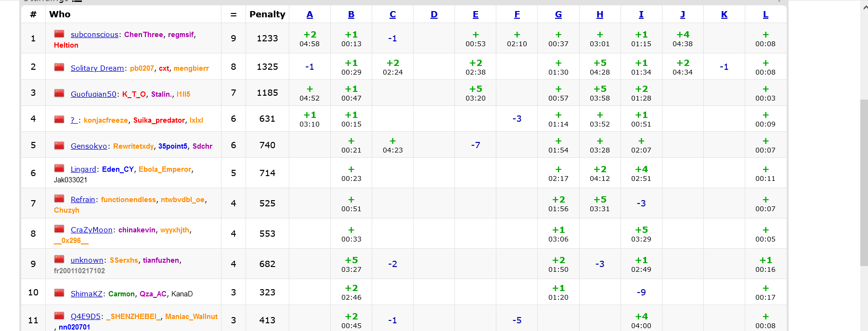868x331 pixels.
Task: Open the team named unknown
Action: click(x=87, y=260)
